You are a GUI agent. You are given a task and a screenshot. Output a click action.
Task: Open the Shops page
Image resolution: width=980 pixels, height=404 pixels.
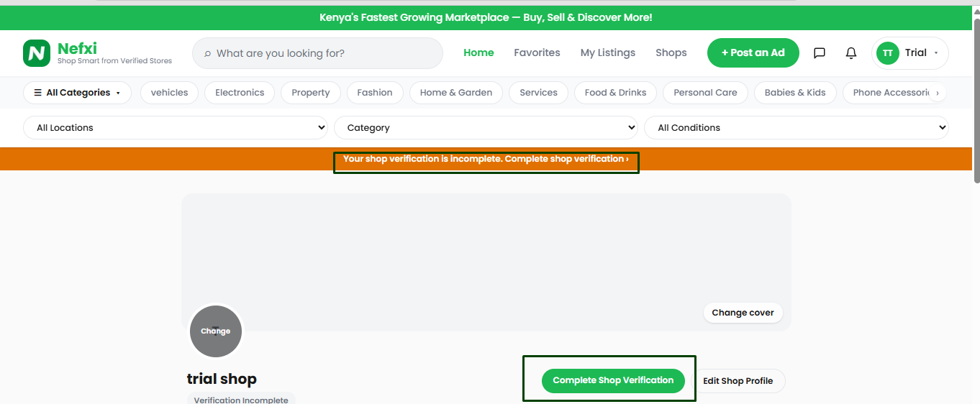coord(671,53)
